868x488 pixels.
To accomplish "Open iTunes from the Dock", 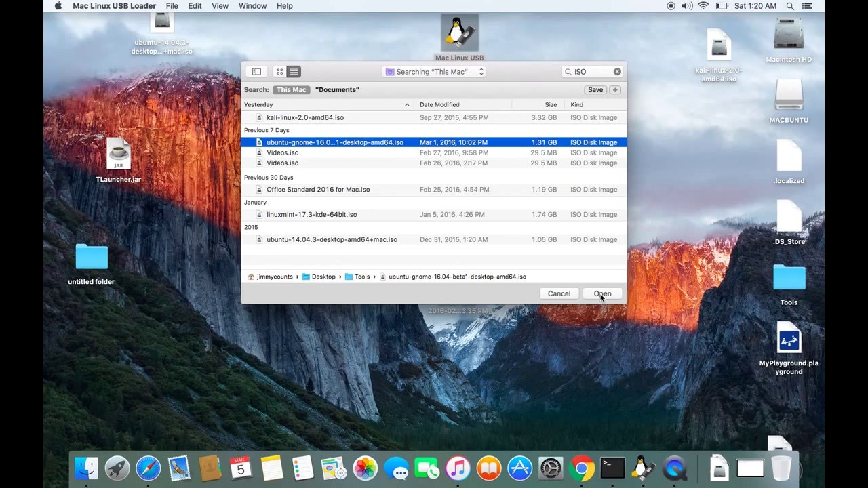I will [458, 468].
